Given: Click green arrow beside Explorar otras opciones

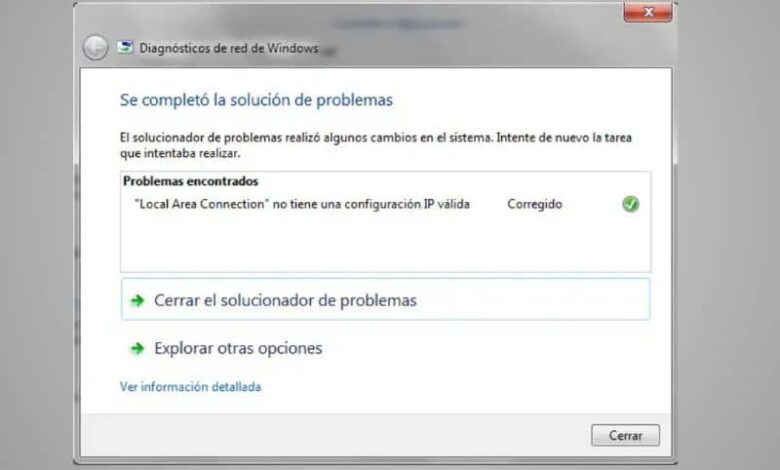Looking at the screenshot, I should (137, 348).
